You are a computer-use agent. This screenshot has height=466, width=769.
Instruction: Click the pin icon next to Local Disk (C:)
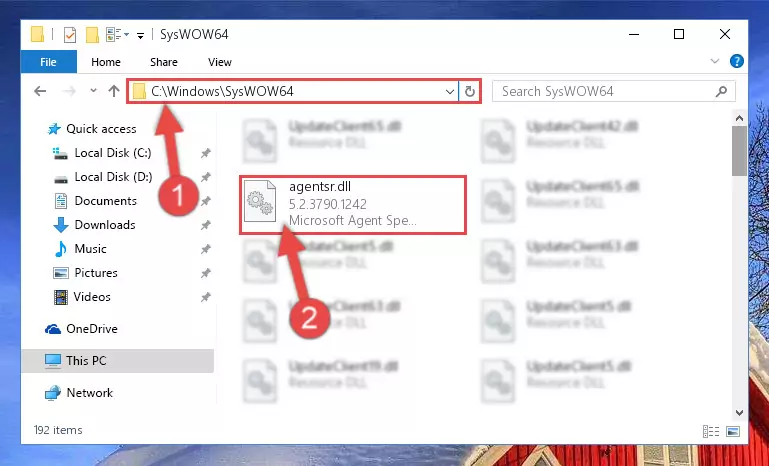coord(205,154)
